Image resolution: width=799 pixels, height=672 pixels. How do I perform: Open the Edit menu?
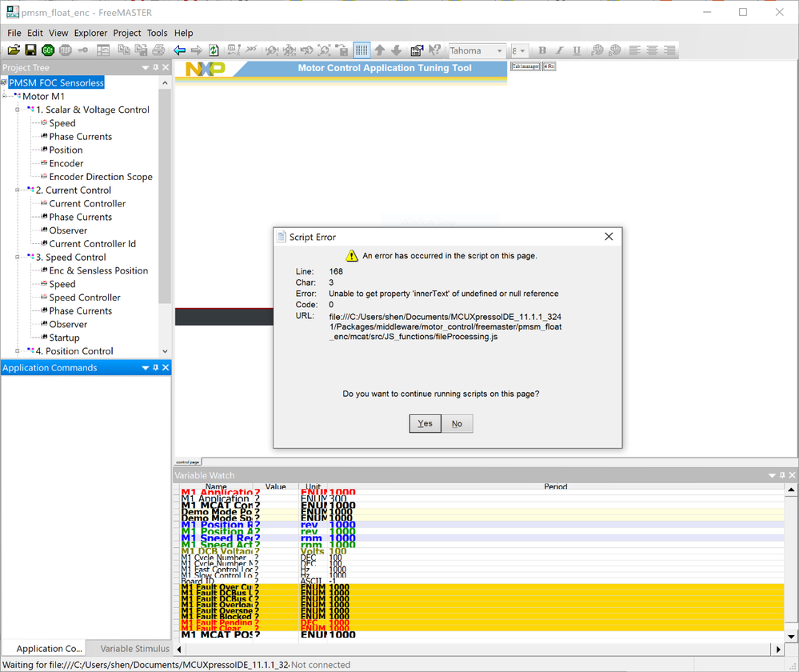pyautogui.click(x=35, y=33)
